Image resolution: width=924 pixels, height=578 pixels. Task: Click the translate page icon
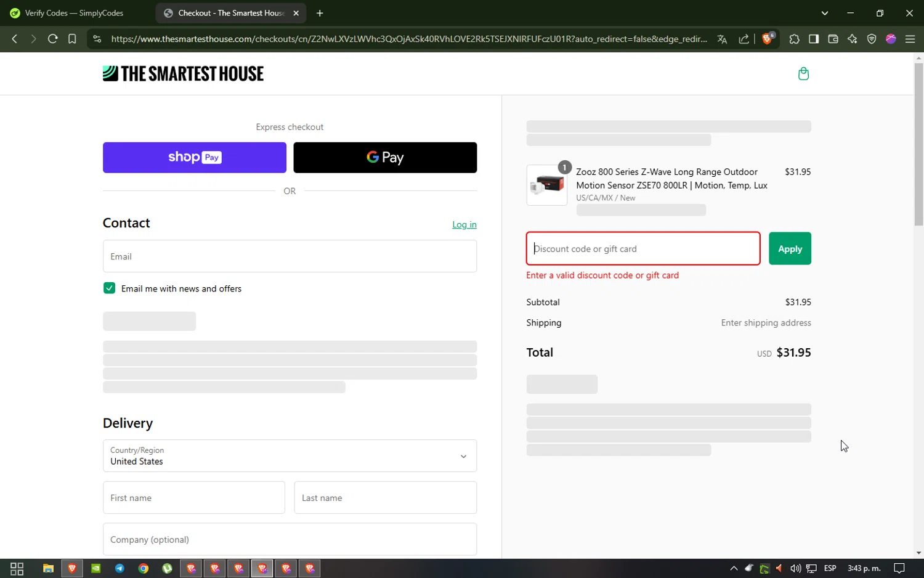point(722,39)
